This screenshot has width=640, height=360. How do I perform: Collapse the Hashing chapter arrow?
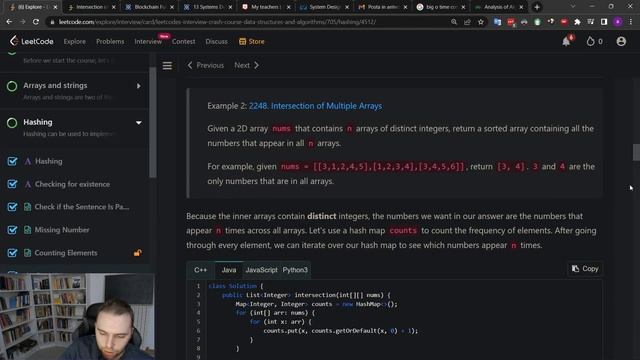(x=139, y=122)
